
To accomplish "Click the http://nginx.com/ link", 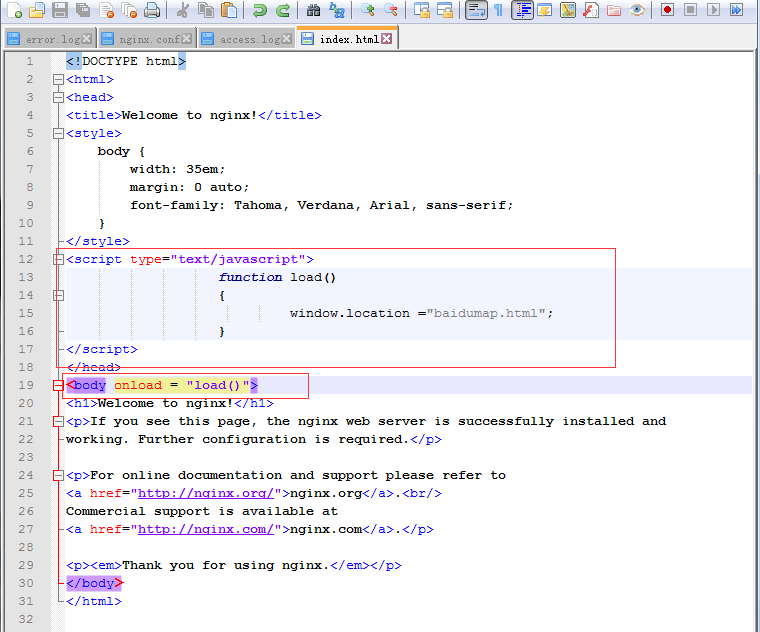I will tap(206, 529).
